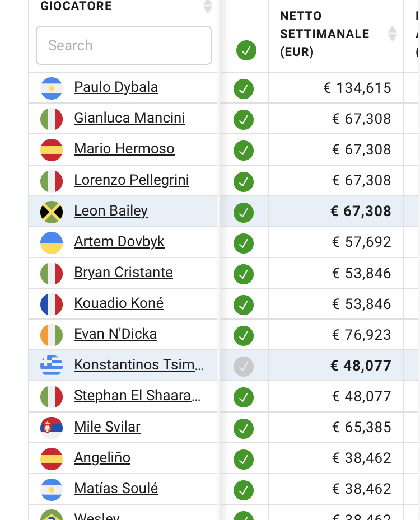Sort by the Giocatore column arrows
Viewport: 420px width, 520px height.
(x=208, y=7)
